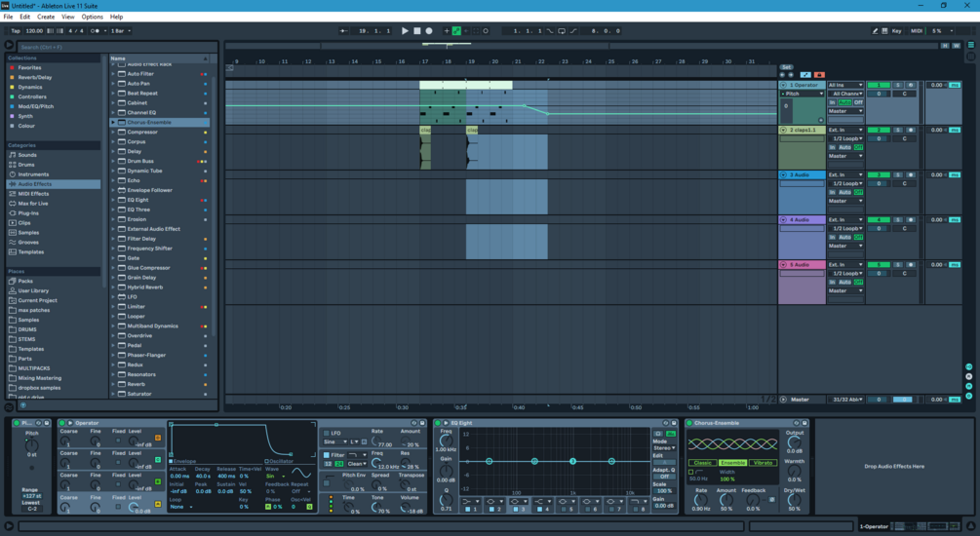980x536 pixels.
Task: Open MIDI Effects category
Action: pos(33,194)
